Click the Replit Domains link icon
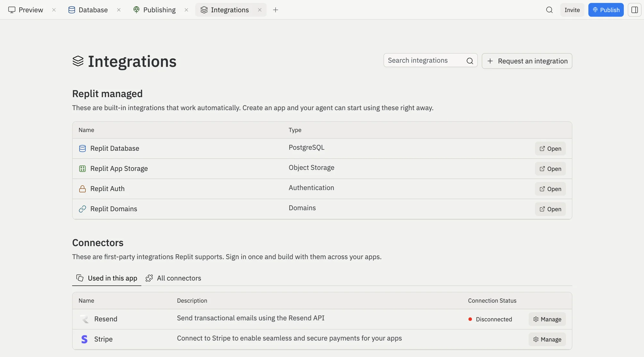This screenshot has height=357, width=644. 82,209
